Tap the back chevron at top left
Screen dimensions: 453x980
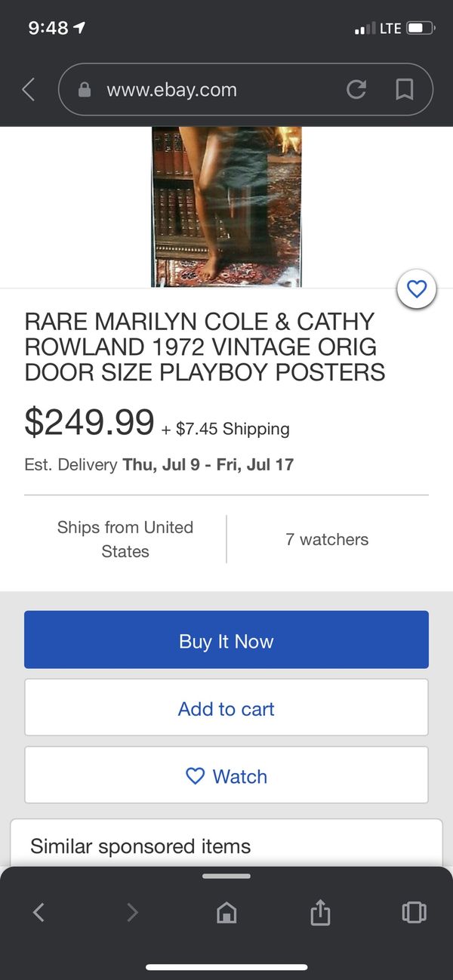click(28, 89)
